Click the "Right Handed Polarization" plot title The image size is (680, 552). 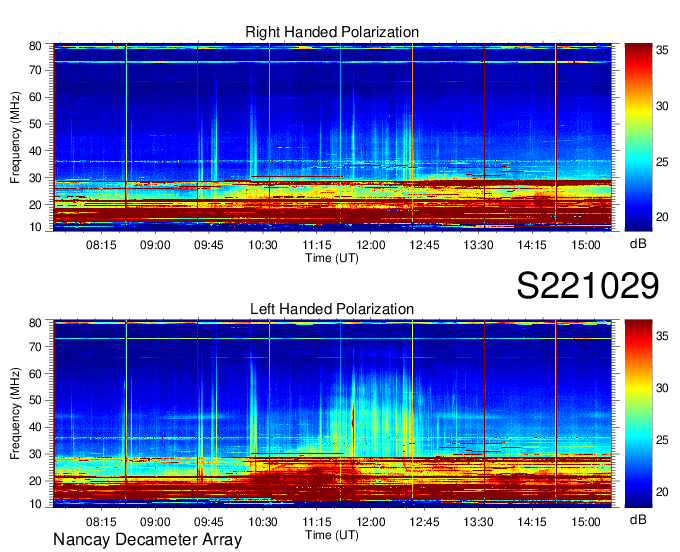pyautogui.click(x=332, y=32)
